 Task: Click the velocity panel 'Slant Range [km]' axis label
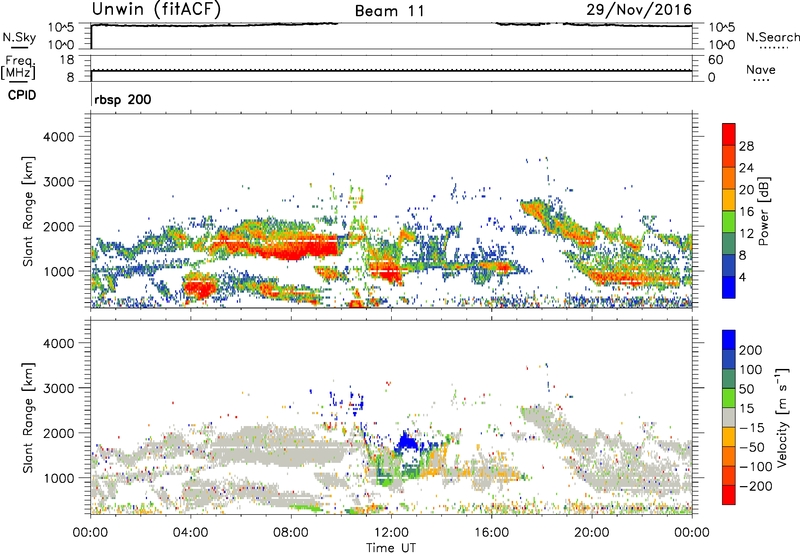(x=28, y=418)
